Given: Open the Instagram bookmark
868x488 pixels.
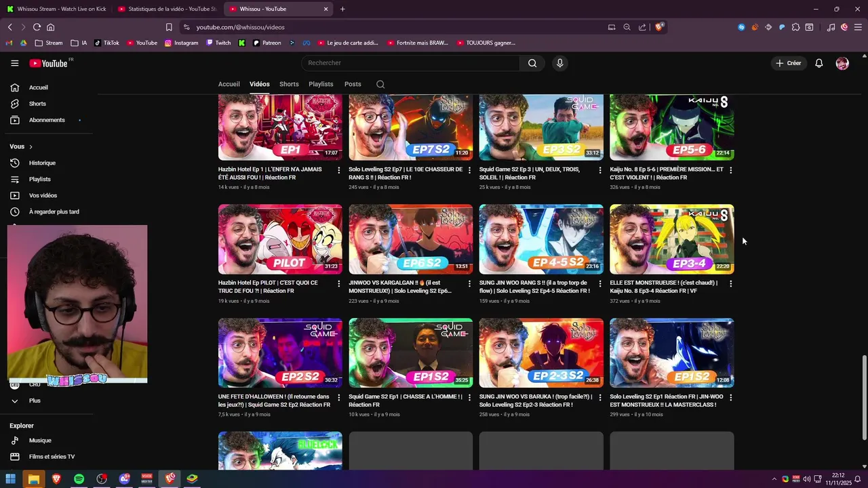Looking at the screenshot, I should (x=181, y=43).
